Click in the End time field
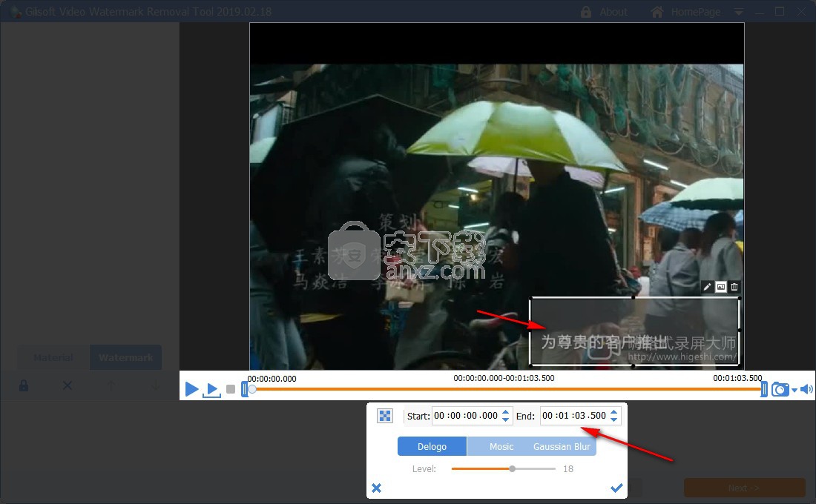Viewport: 816px width, 504px height. (574, 416)
